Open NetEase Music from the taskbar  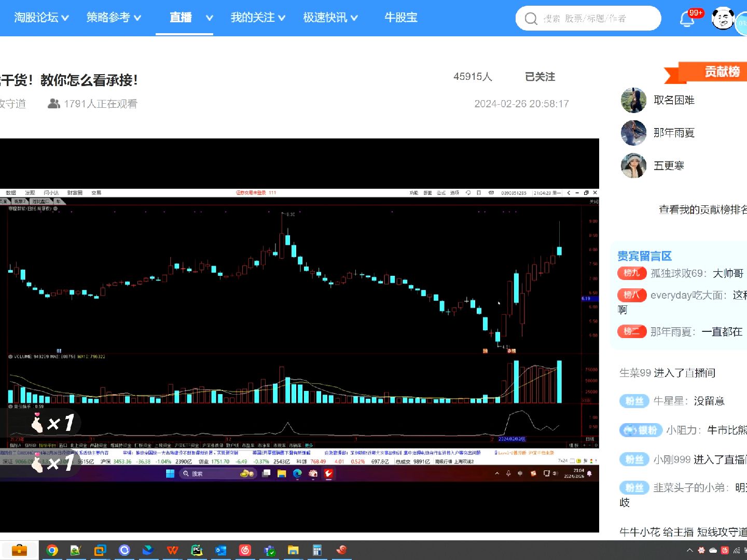pyautogui.click(x=245, y=550)
